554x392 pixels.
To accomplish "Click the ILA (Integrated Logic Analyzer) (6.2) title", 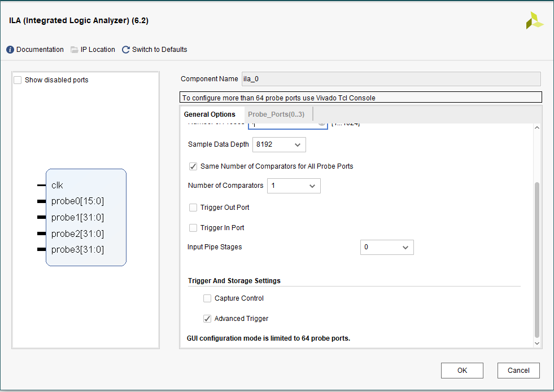I will [79, 20].
